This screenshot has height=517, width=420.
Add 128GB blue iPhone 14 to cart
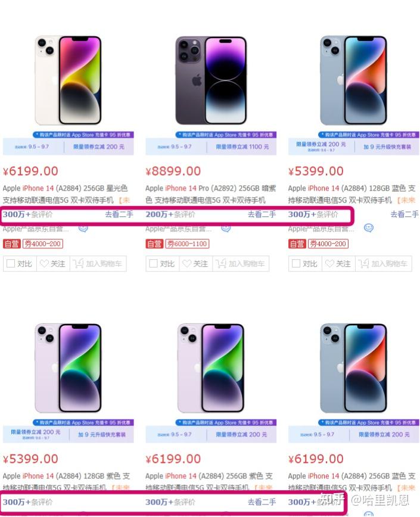(384, 264)
